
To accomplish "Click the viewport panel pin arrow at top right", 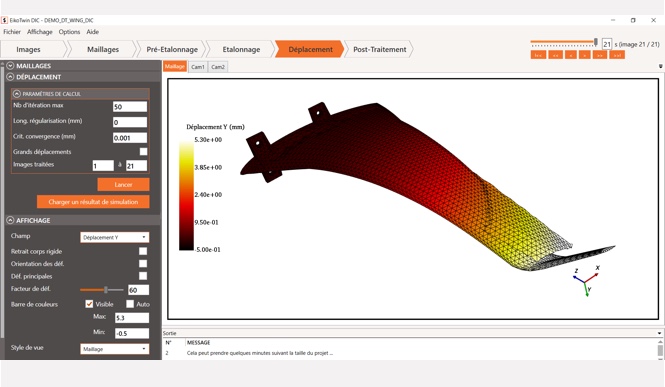I will pos(660,66).
